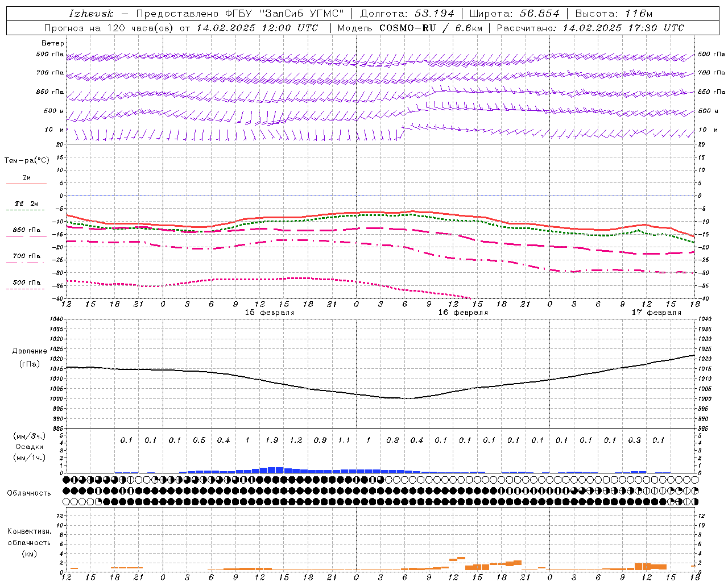Click the 'Облачность' cloud cover label
The height and width of the screenshot is (582, 728).
click(29, 493)
